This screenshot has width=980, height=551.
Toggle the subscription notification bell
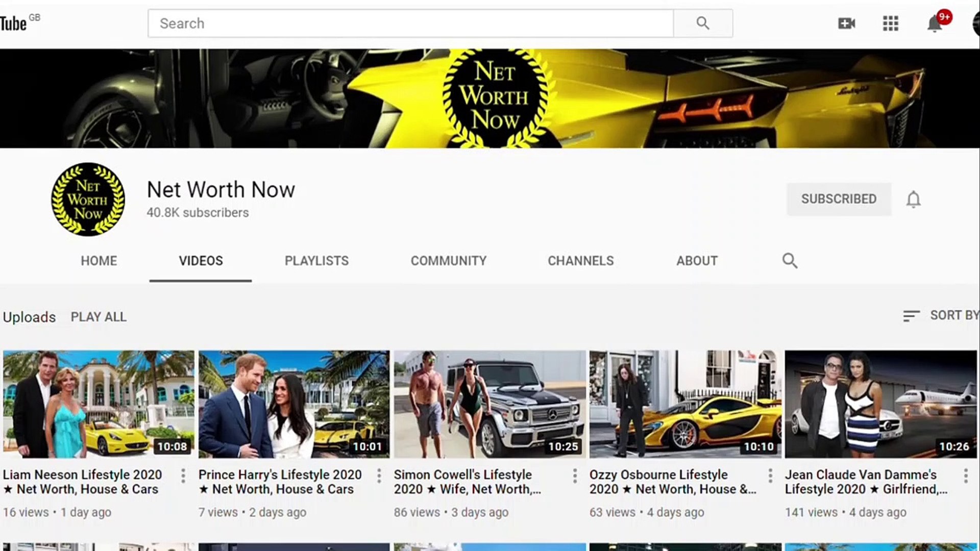[914, 199]
